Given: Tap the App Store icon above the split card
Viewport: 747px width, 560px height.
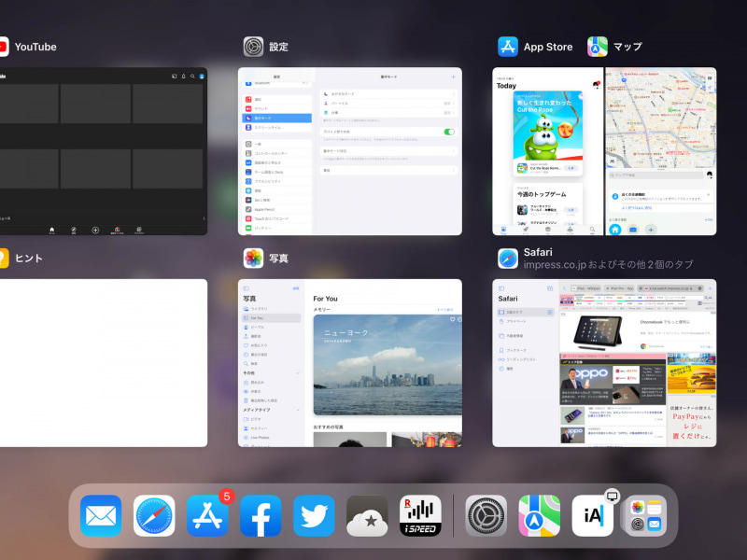Looking at the screenshot, I should (508, 47).
